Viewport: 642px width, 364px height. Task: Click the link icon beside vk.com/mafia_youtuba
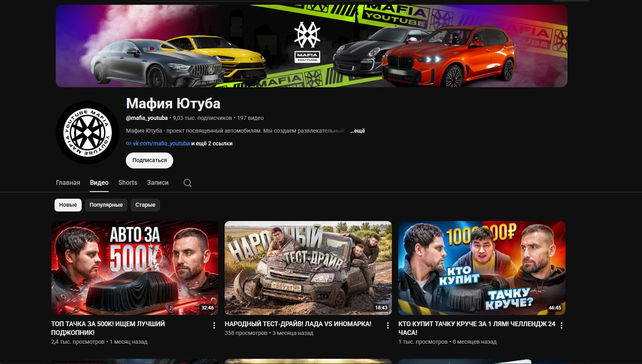click(x=129, y=143)
